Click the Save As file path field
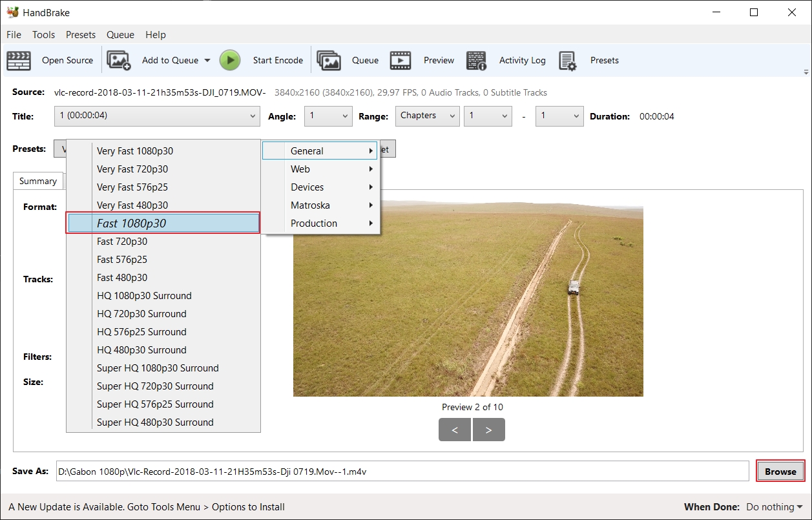This screenshot has height=520, width=812. 402,472
